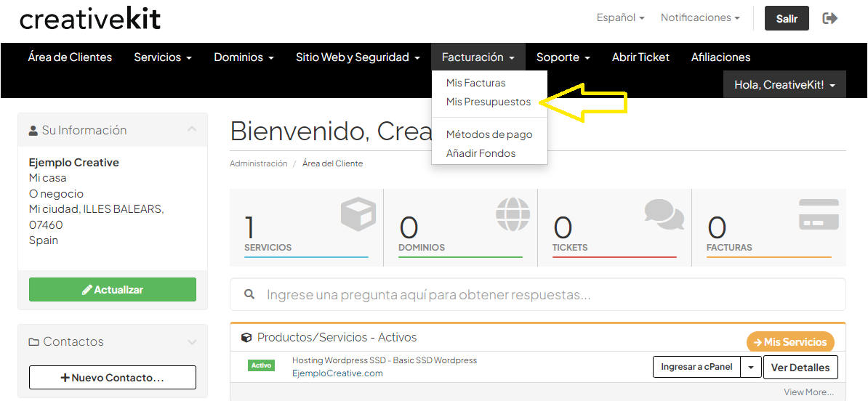Click the cube icon beside Productos/Servicios
Image resolution: width=868 pixels, height=401 pixels.
246,338
